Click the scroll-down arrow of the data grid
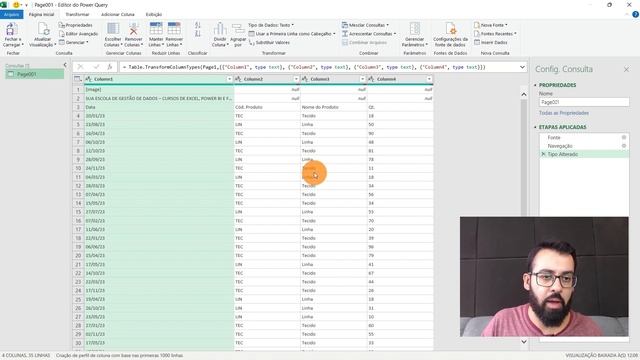 click(x=524, y=342)
